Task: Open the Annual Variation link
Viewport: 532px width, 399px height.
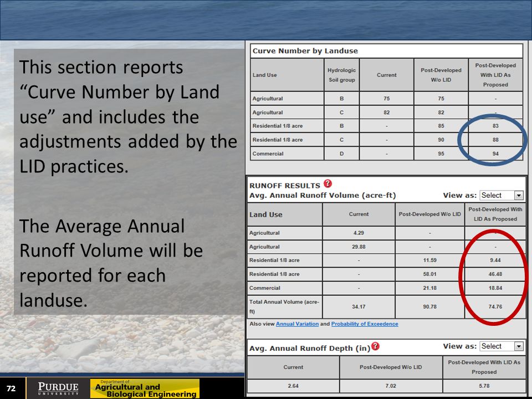Action: click(297, 324)
